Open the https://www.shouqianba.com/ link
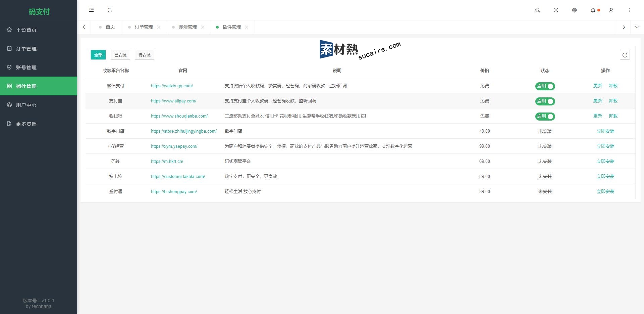644x314 pixels. click(179, 116)
